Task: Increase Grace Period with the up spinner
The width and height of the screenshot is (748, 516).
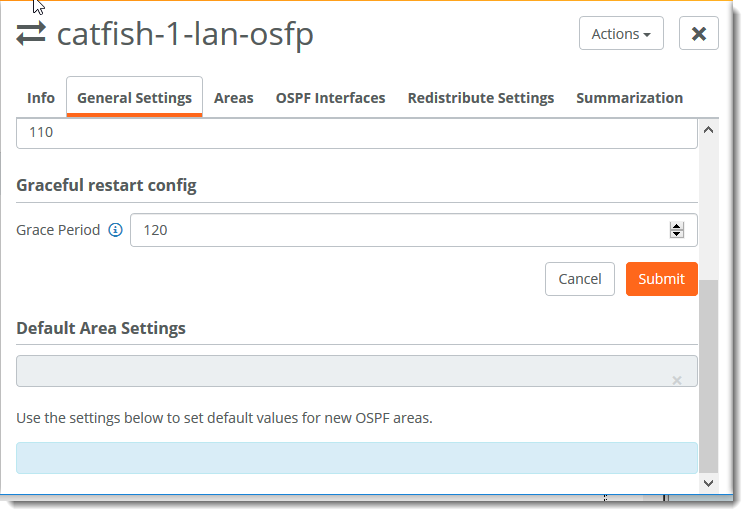Action: tap(677, 225)
